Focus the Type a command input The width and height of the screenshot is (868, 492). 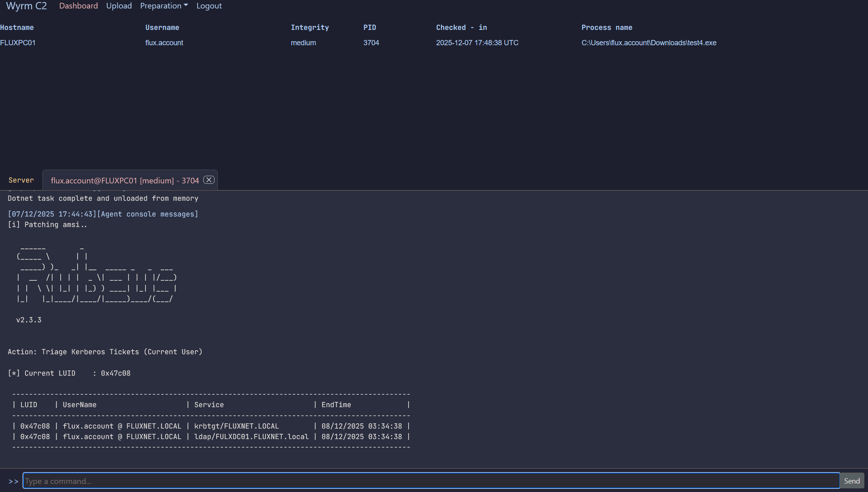(x=431, y=481)
